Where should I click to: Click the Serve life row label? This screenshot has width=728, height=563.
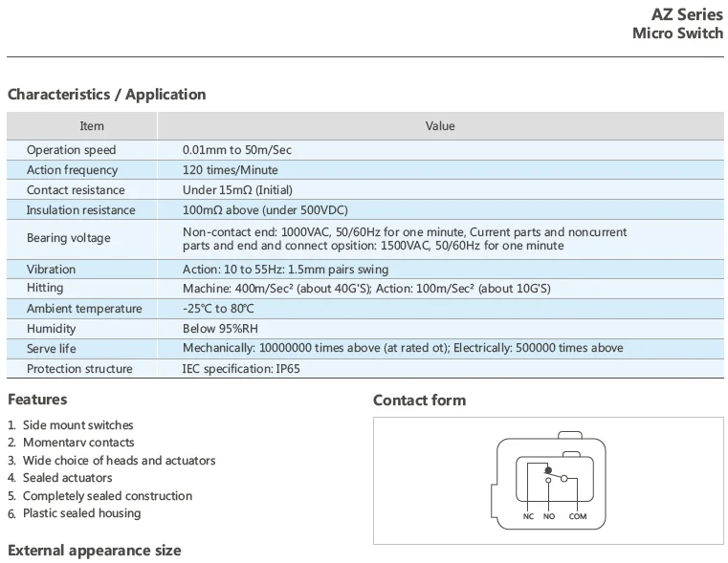(52, 349)
